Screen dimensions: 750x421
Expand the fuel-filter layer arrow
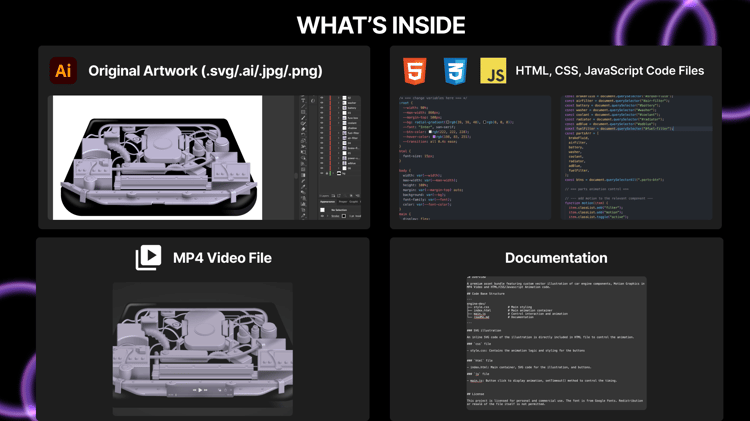pos(339,133)
